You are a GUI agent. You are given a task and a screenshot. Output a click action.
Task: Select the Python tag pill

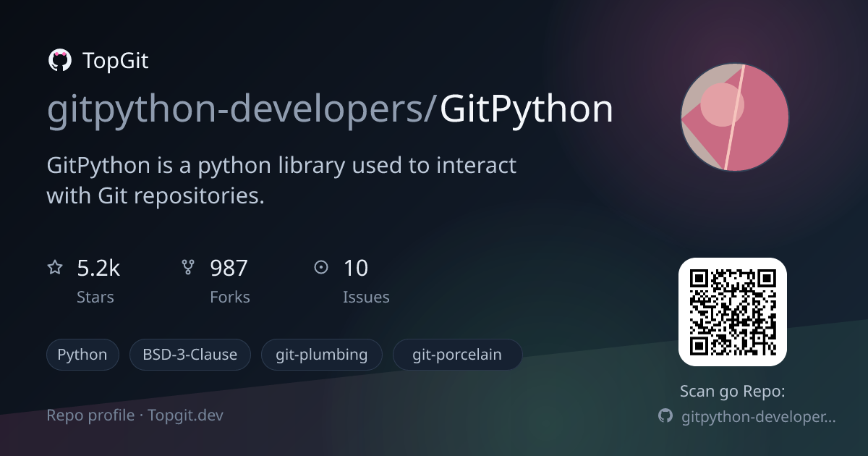click(x=82, y=355)
